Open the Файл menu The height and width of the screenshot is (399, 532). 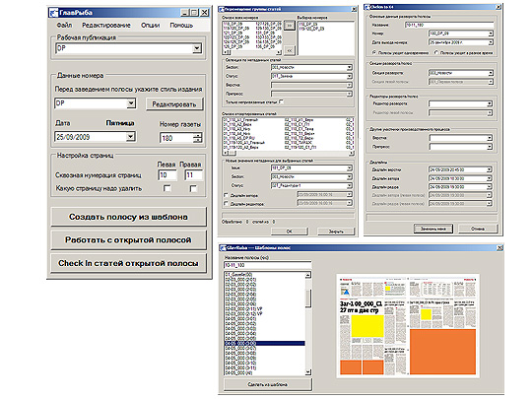pyautogui.click(x=64, y=25)
